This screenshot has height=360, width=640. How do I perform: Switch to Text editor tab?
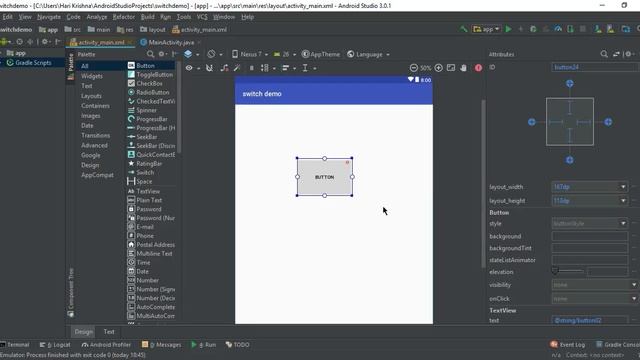coord(109,331)
